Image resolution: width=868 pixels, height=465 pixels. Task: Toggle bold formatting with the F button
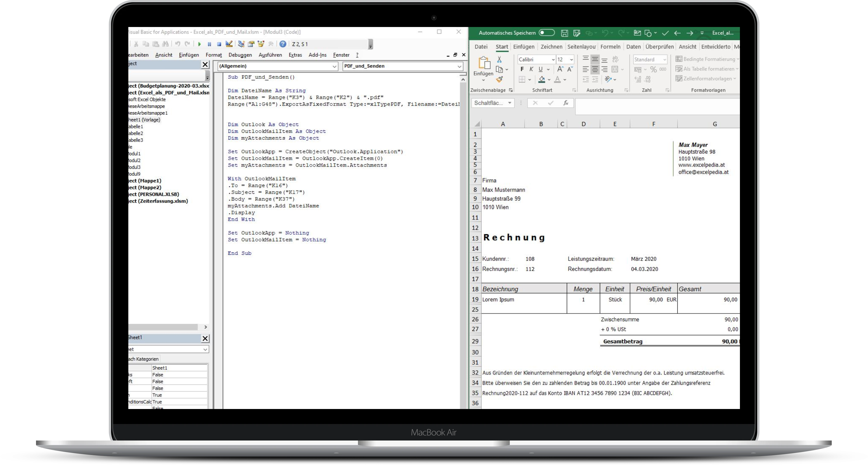pyautogui.click(x=522, y=69)
